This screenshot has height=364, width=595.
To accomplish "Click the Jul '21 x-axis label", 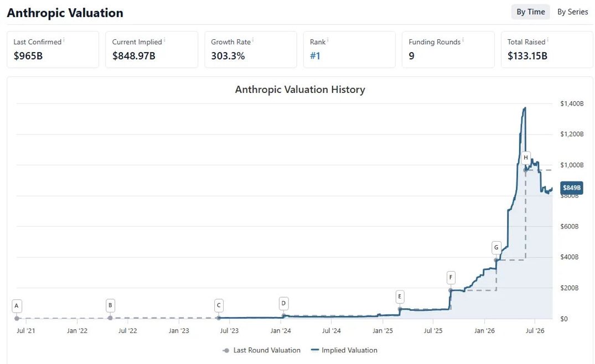I will click(25, 331).
